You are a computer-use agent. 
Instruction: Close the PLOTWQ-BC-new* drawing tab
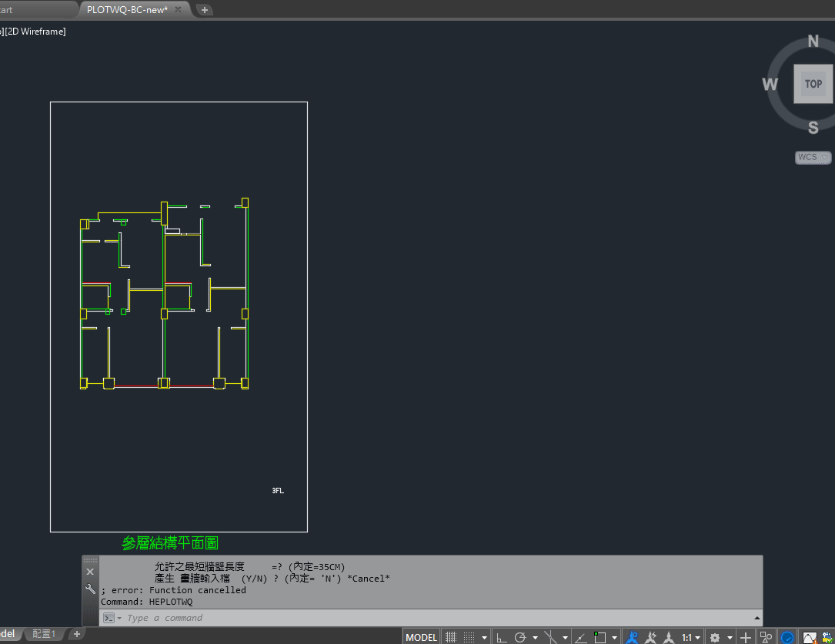click(x=179, y=9)
